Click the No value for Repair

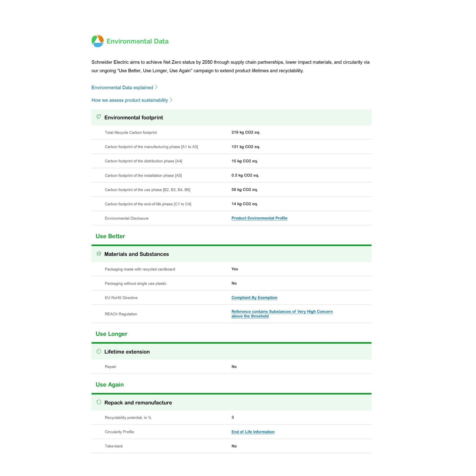[234, 366]
